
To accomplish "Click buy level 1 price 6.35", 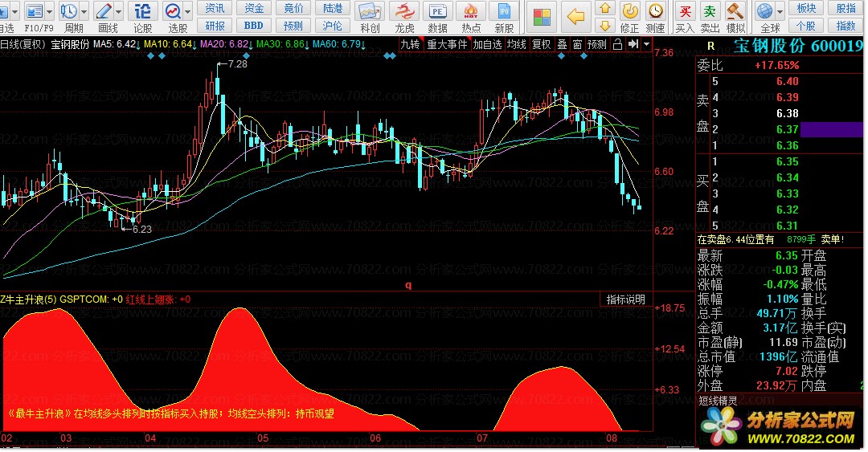I will point(787,161).
